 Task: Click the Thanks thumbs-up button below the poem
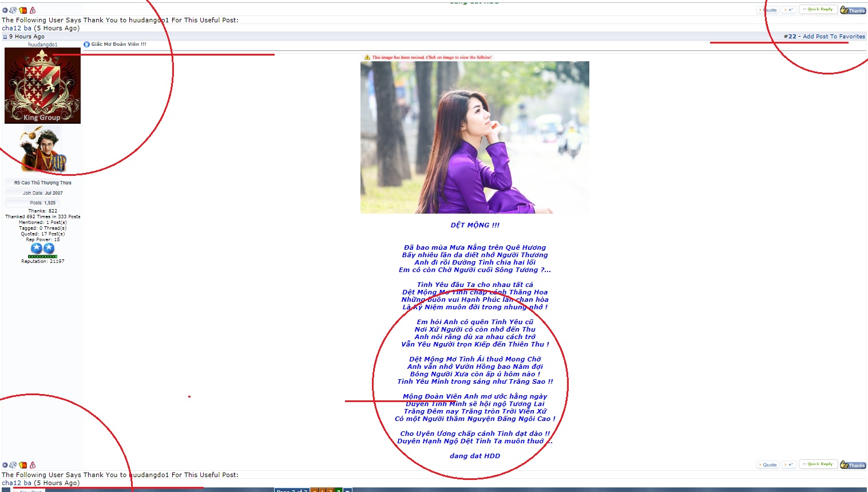[x=852, y=465]
